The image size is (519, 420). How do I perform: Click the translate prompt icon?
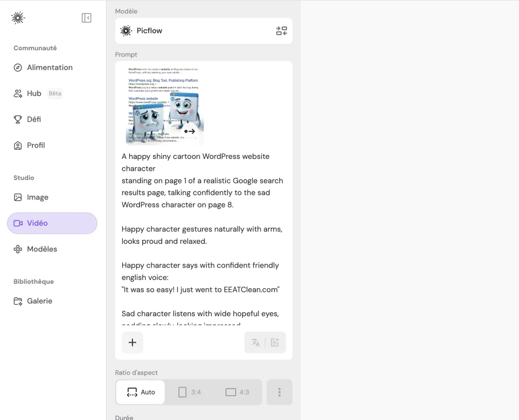pyautogui.click(x=256, y=343)
